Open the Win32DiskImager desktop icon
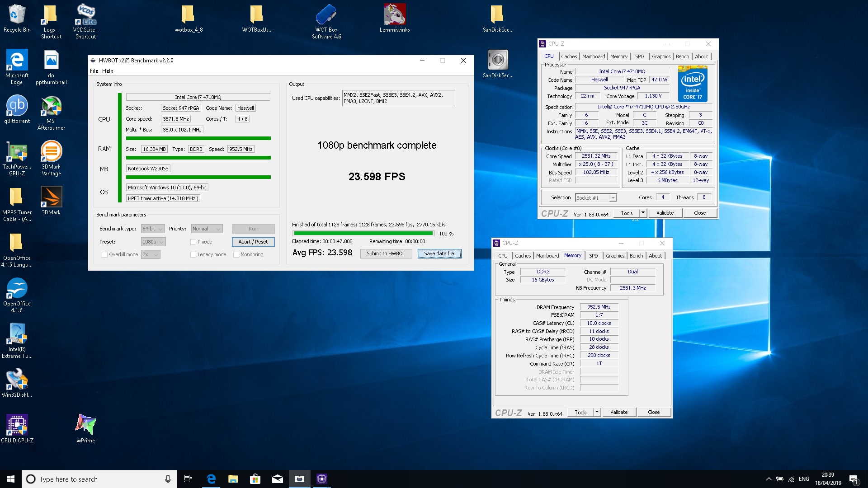This screenshot has width=868, height=488. coord(17,383)
